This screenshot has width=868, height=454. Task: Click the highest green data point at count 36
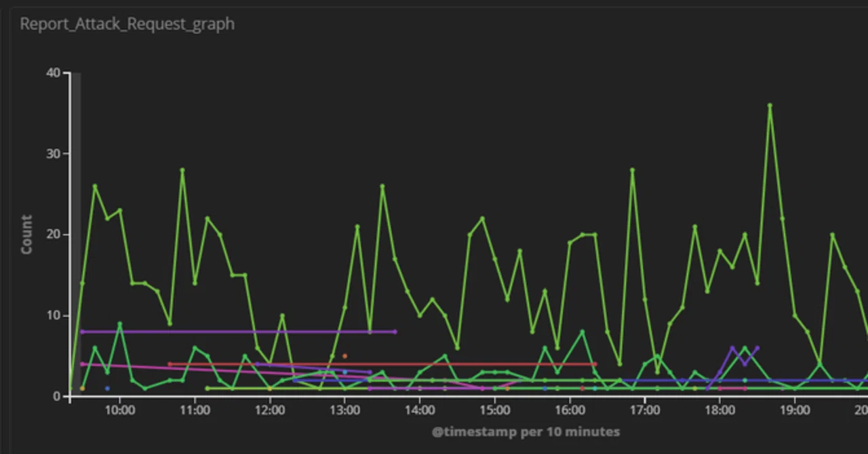click(x=770, y=105)
